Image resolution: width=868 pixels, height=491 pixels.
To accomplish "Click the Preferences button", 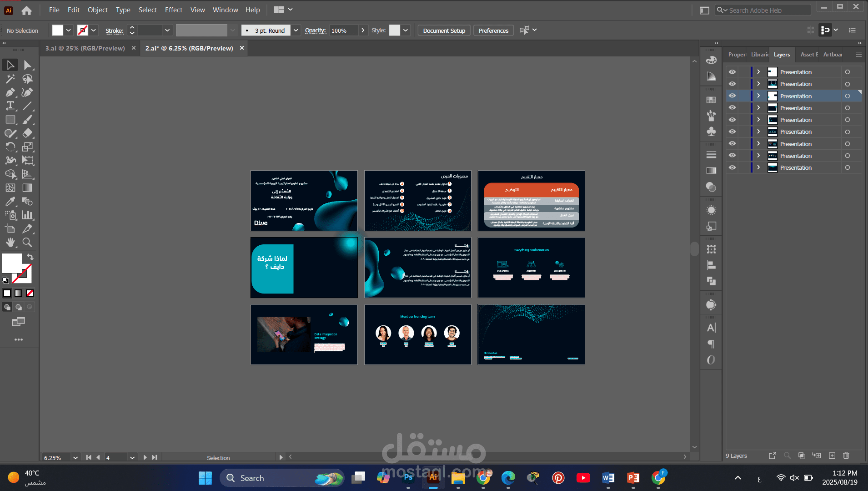I will pyautogui.click(x=493, y=30).
